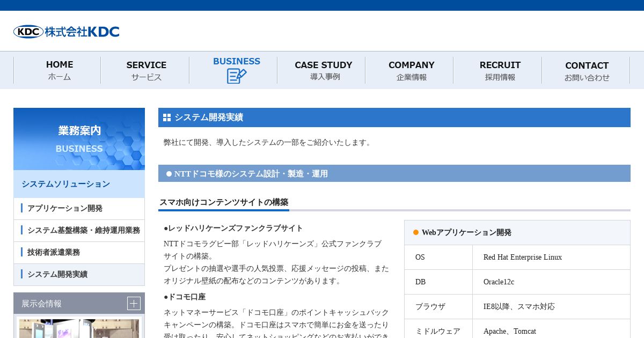644x338 pixels.
Task: Click NTTドコモ様のシステム設計・製造・運用 heading
Action: click(x=394, y=173)
